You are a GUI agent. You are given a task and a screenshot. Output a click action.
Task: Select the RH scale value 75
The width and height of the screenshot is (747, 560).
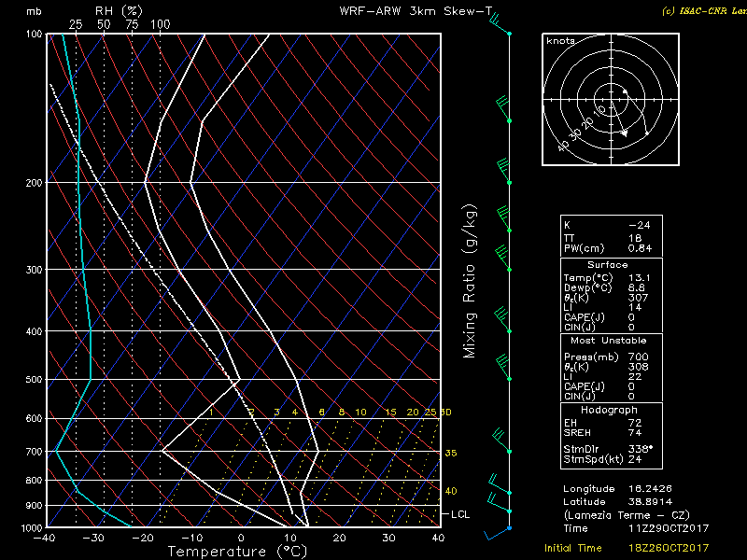132,24
